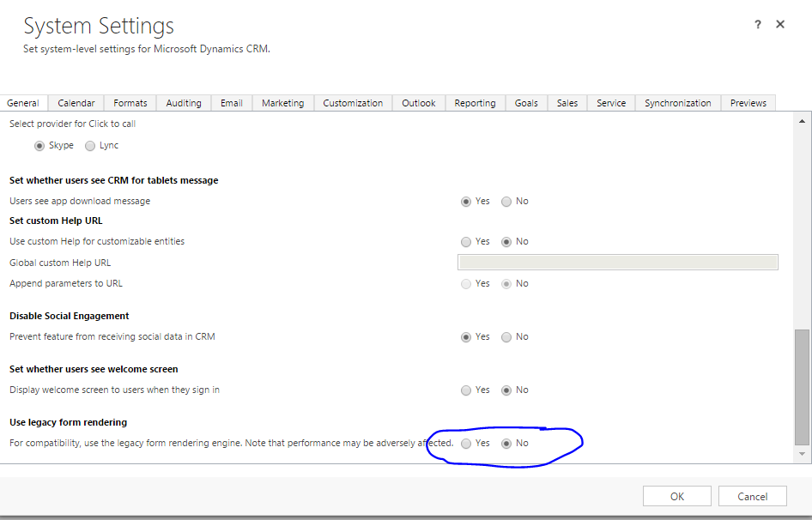Select the Marketing tab
This screenshot has width=812, height=520.
tap(282, 103)
